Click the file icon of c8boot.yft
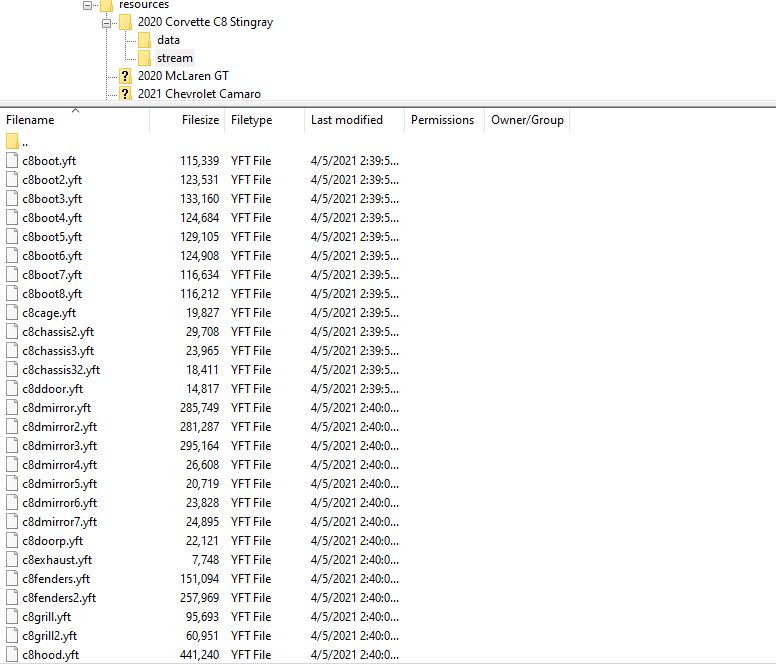Viewport: 776px width, 664px height. click(x=12, y=160)
